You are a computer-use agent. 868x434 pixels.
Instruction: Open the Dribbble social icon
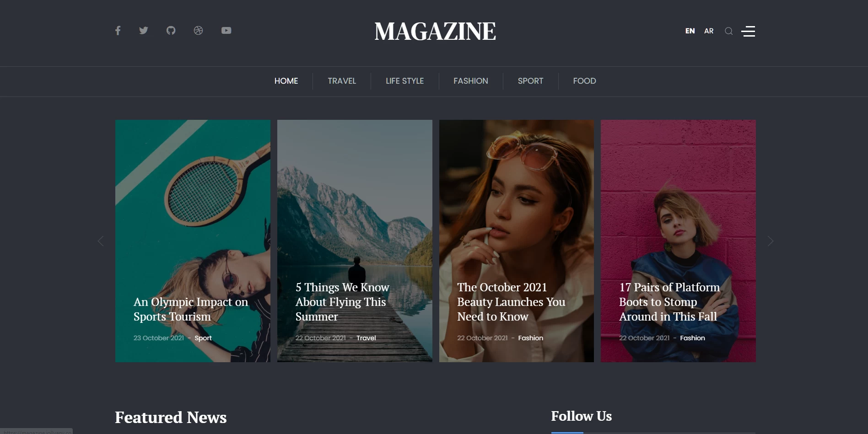[x=198, y=31]
